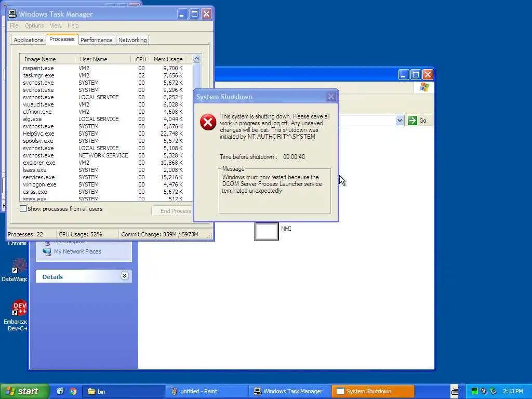Switch to untitled - Paint taskbar button

(x=206, y=391)
